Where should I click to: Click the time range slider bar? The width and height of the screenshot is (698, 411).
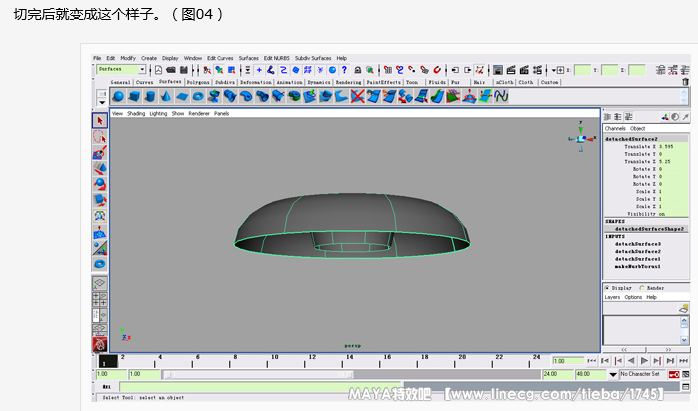[x=258, y=374]
